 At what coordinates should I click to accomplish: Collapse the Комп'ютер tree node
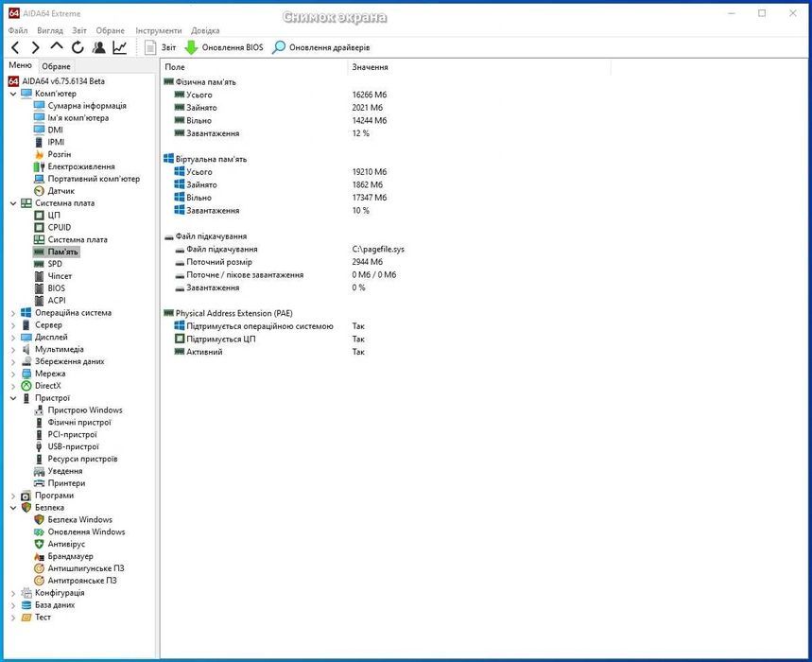(13, 94)
